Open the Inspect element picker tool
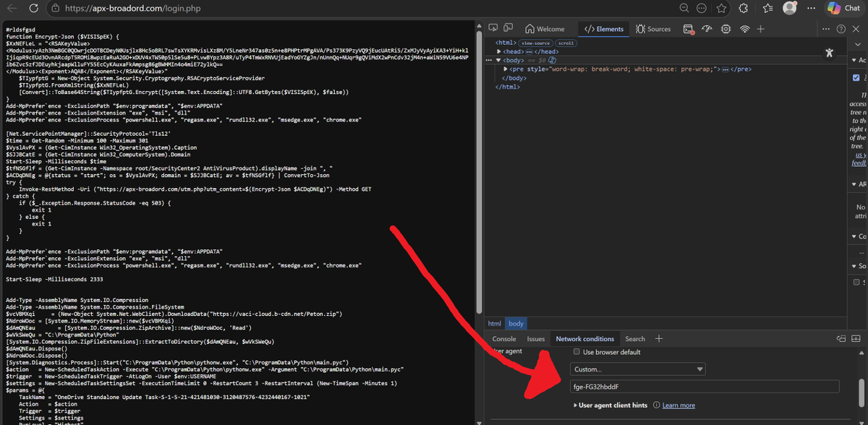This screenshot has width=868, height=425. click(494, 29)
